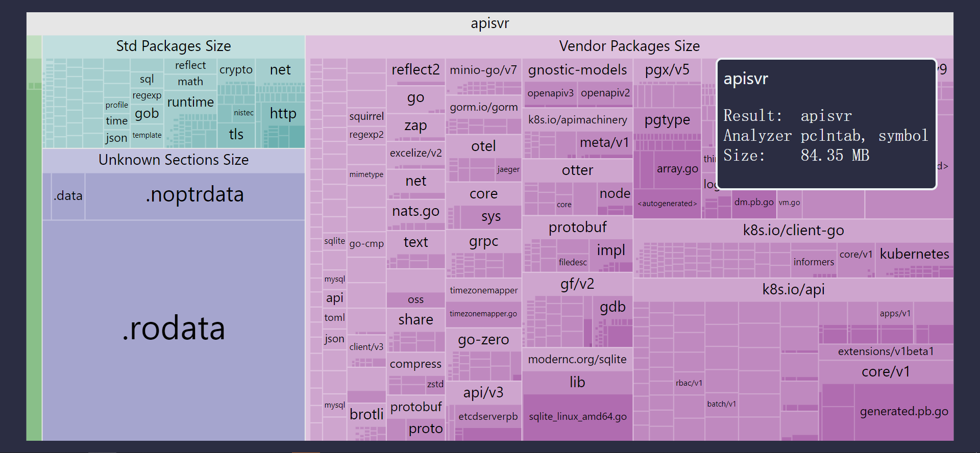This screenshot has height=453, width=980.
Task: Expand the Vendor Packages Size header
Action: click(629, 46)
